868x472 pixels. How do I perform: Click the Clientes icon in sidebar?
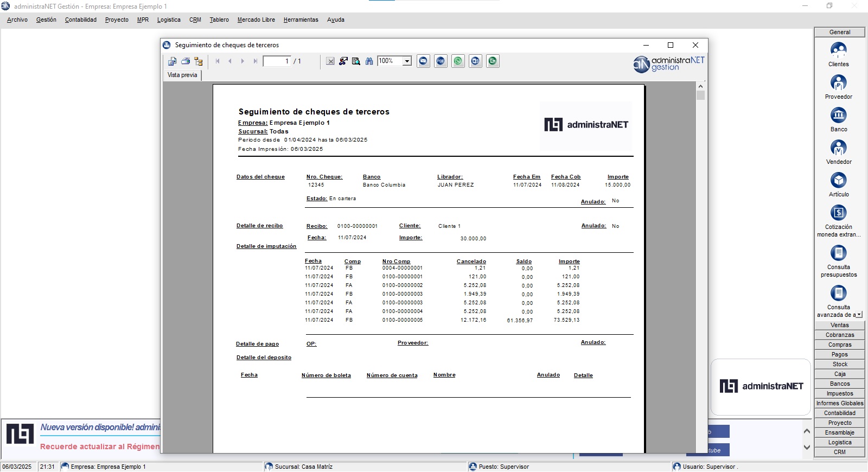tap(839, 50)
